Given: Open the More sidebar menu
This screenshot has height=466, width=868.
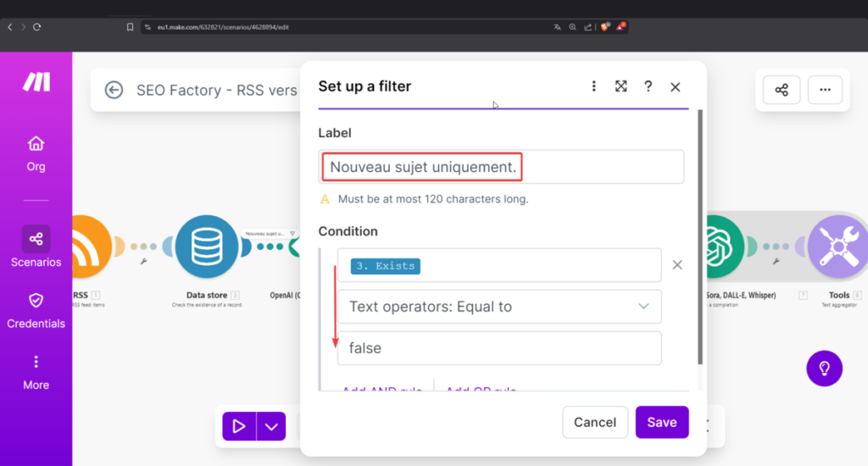Looking at the screenshot, I should [36, 371].
